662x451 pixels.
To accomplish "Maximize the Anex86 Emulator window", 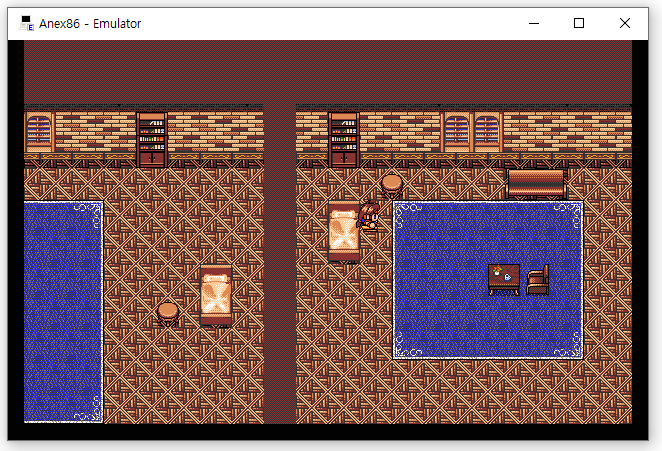I will [x=579, y=23].
